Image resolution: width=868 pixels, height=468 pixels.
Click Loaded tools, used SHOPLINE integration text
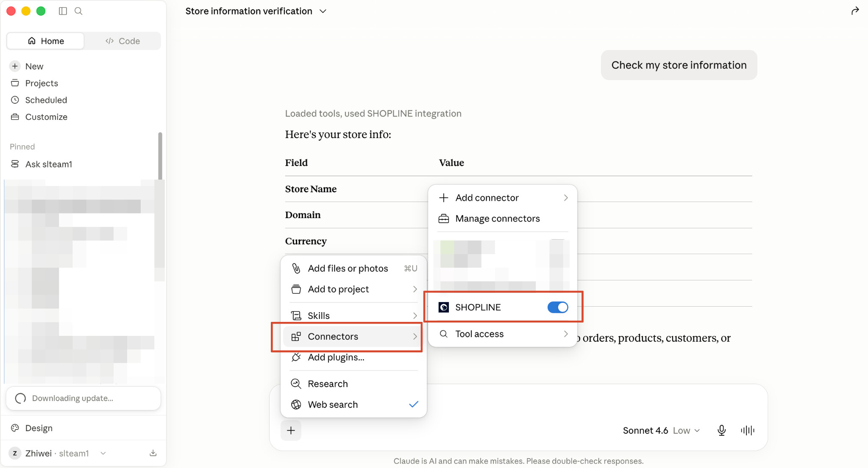[x=373, y=114]
